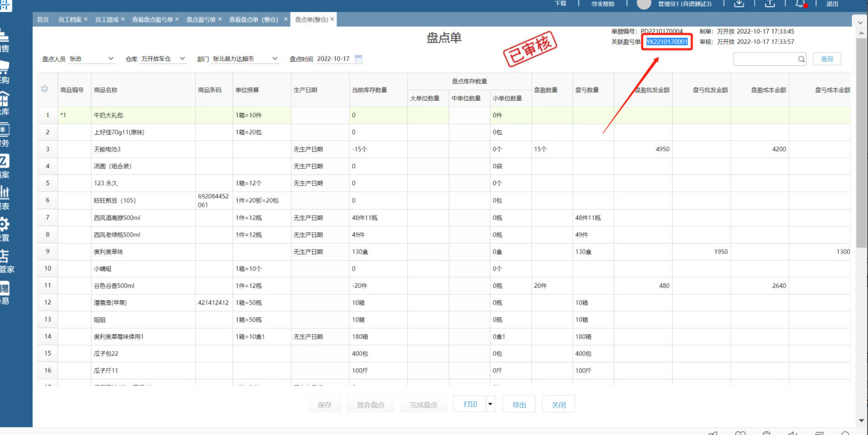Image resolution: width=868 pixels, height=435 pixels.
Task: Click the download tray icon in header
Action: tap(739, 4)
